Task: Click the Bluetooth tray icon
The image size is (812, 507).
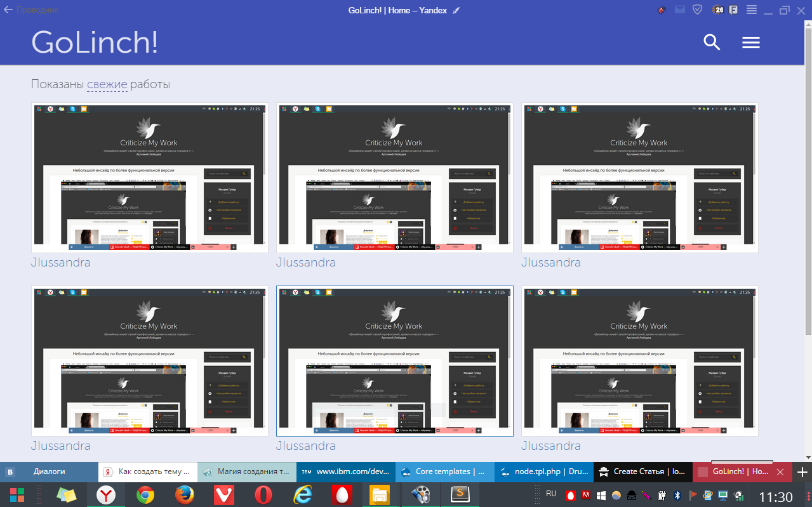Action: click(677, 495)
